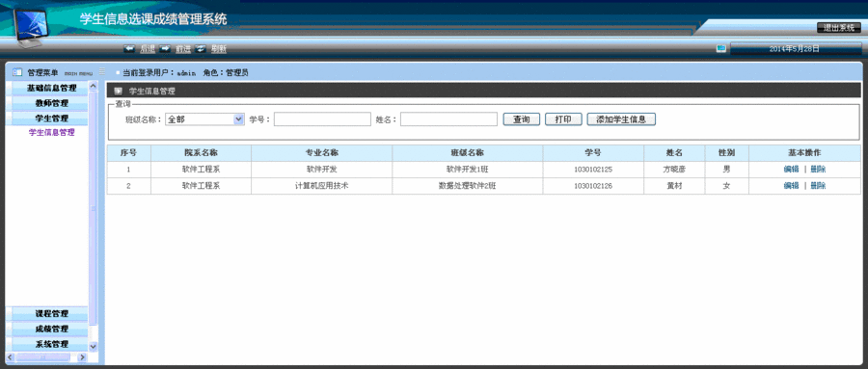This screenshot has height=369, width=868.
Task: Click the 添加学生信息 button
Action: coord(622,119)
